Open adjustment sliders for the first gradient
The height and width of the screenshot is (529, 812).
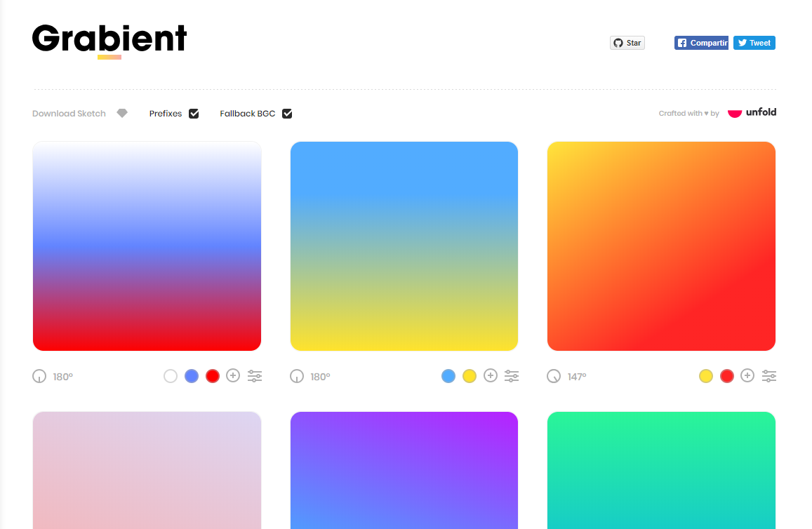255,376
